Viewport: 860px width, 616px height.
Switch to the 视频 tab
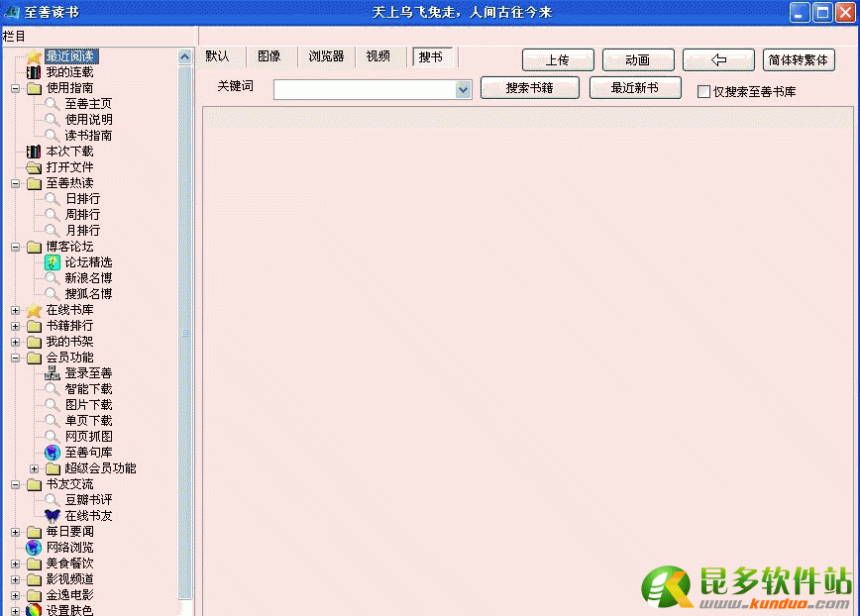click(x=377, y=56)
